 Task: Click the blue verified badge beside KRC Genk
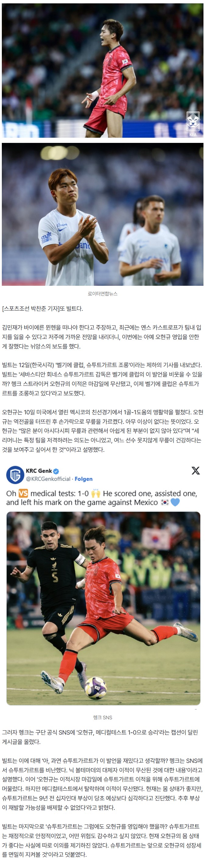click(56, 471)
